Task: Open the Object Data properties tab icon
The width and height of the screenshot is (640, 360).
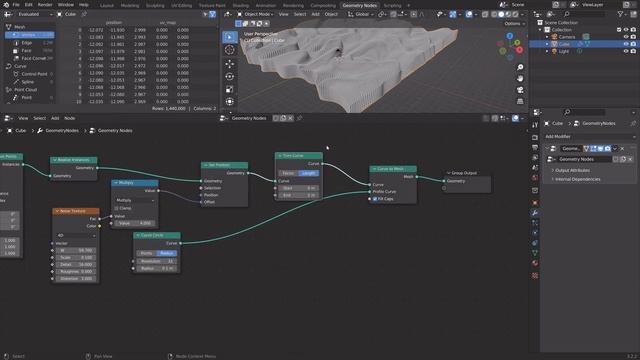Action: (x=535, y=253)
